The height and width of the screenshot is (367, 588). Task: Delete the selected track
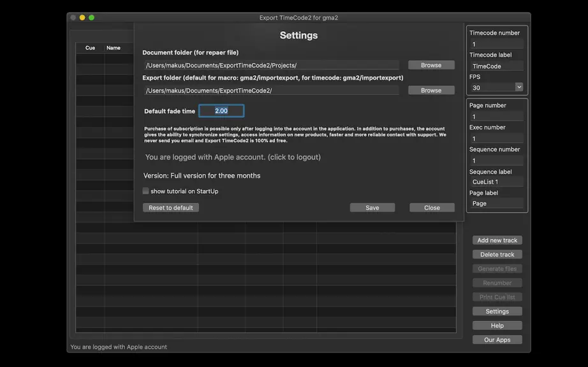point(497,254)
